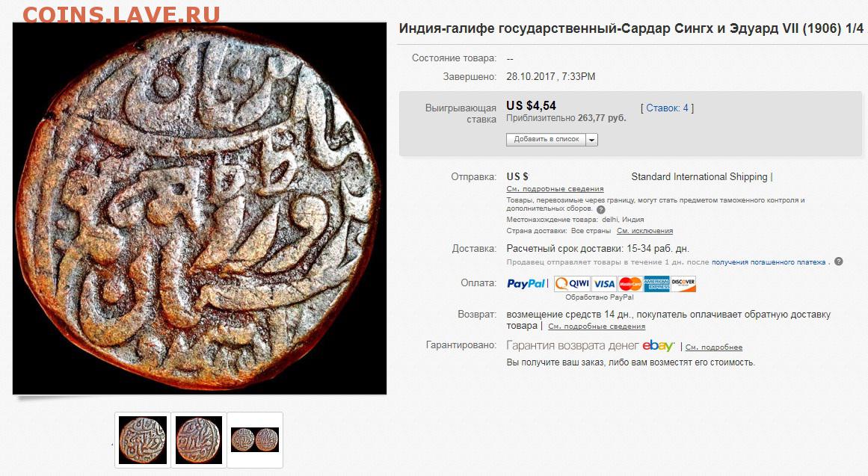Open returns См. подробные сведения link
Screen dimensions: 868x476
click(x=597, y=326)
